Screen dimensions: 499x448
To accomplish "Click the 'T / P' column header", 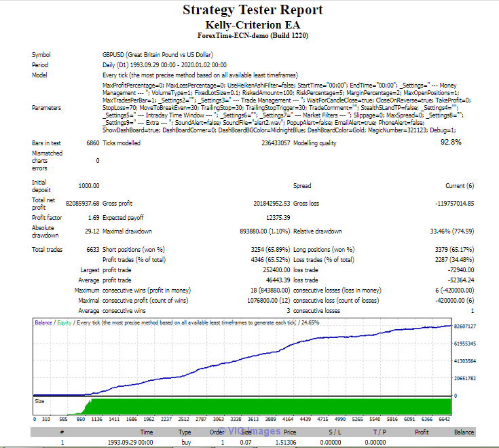I will 380,432.
